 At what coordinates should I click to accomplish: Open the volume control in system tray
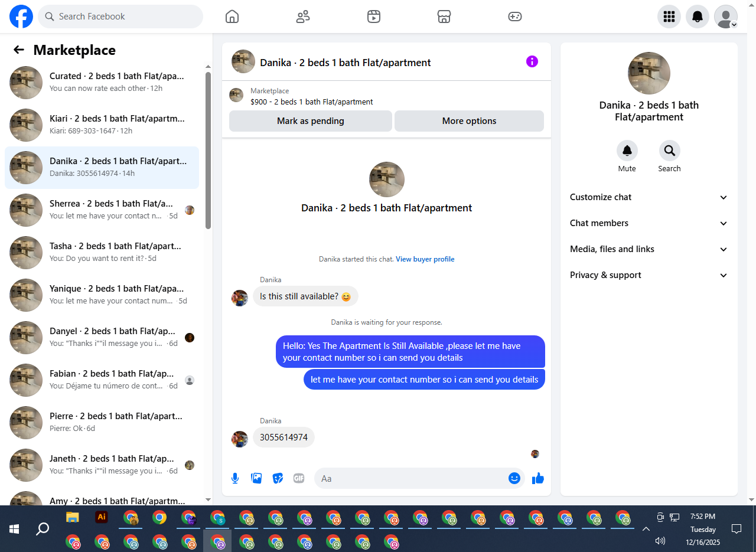(660, 540)
